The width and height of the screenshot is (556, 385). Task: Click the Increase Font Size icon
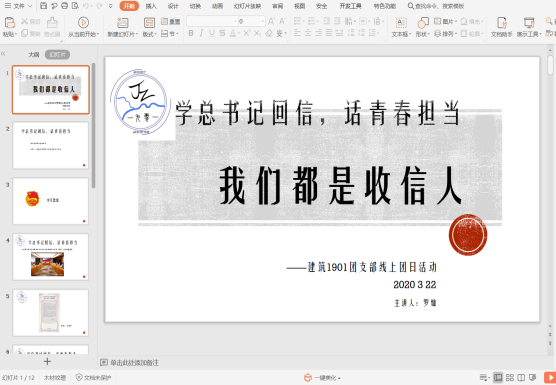tap(271, 21)
